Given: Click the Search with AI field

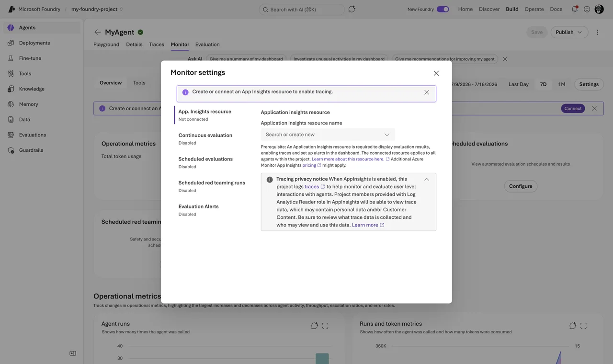Looking at the screenshot, I should [302, 10].
